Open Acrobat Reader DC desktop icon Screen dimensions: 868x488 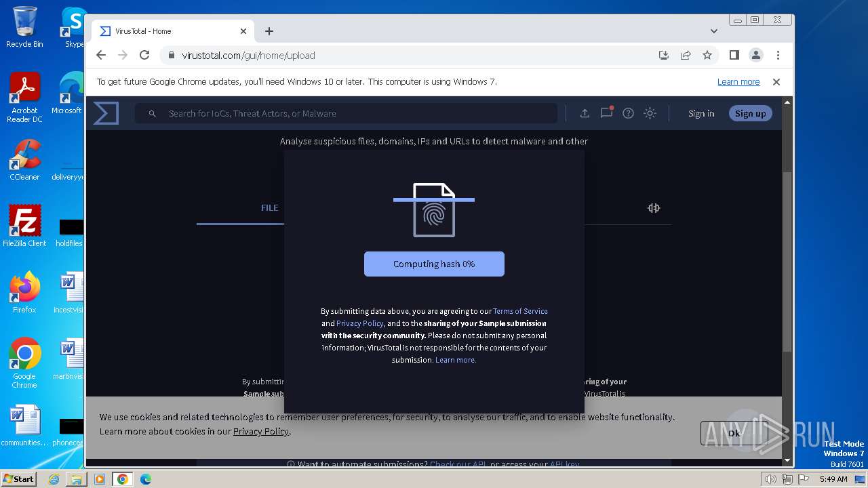(24, 98)
